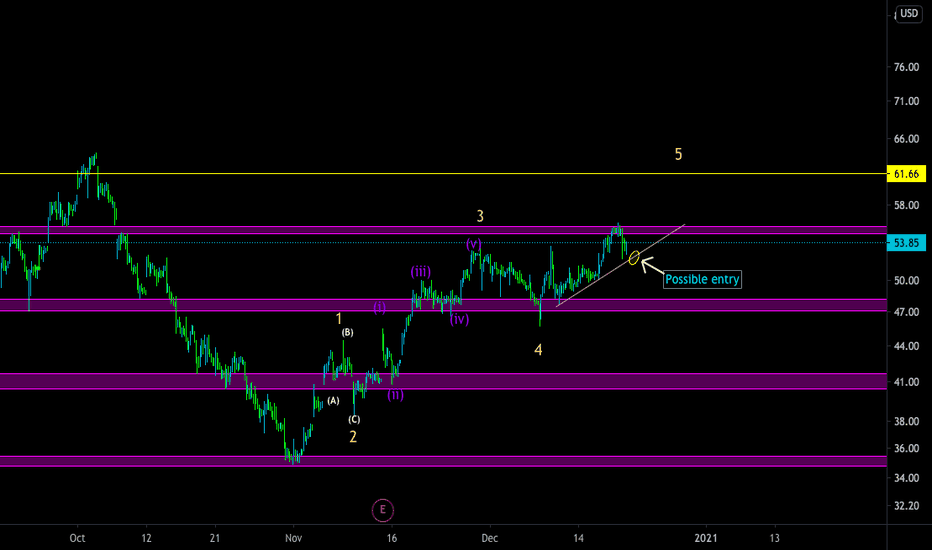Click the E earnings marker
This screenshot has width=932, height=550.
383,510
